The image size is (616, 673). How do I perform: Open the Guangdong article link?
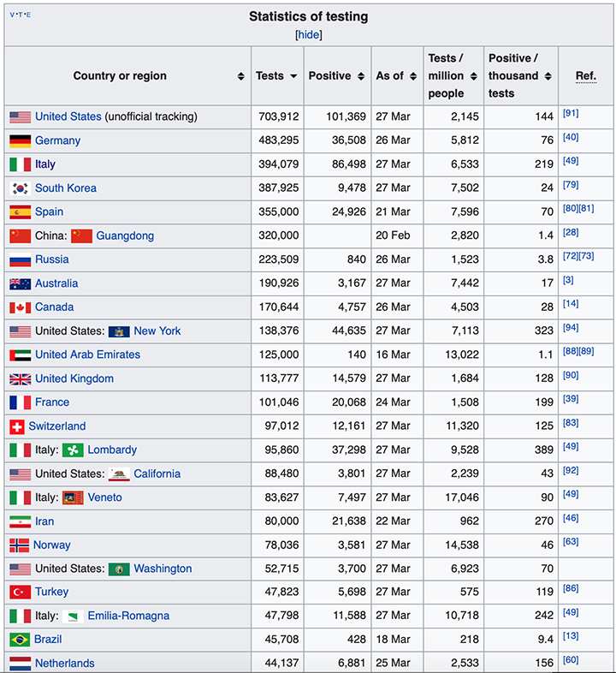pyautogui.click(x=125, y=236)
